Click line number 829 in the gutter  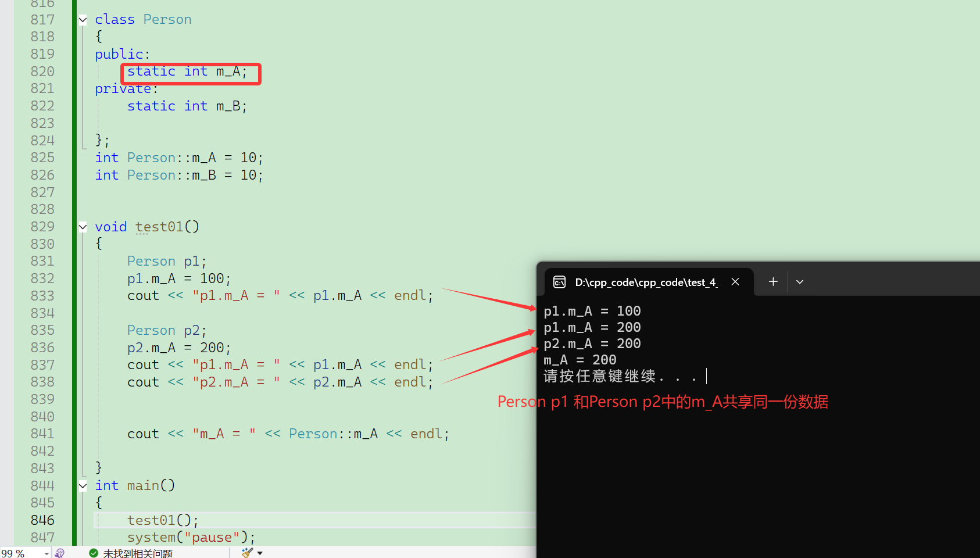click(42, 227)
